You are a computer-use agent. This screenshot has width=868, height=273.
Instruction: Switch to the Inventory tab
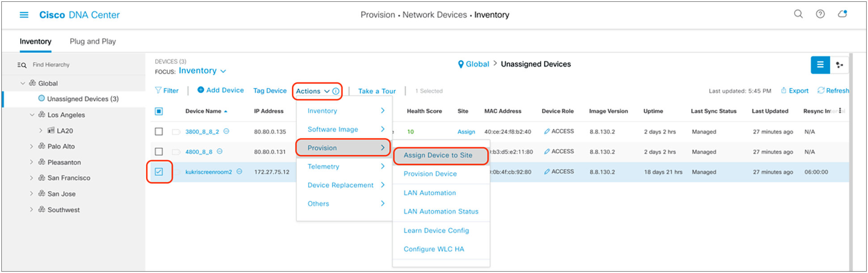[x=35, y=41]
